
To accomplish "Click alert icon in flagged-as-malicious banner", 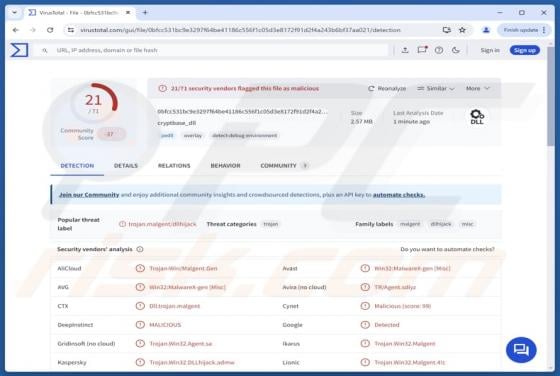I will point(162,88).
